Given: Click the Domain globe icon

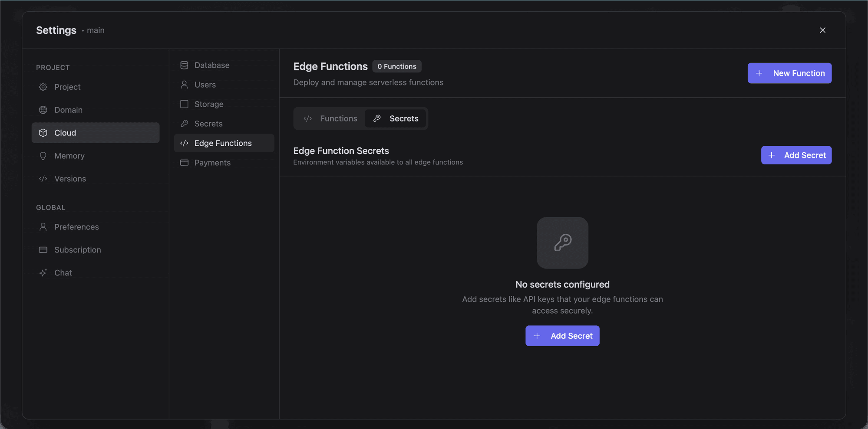Looking at the screenshot, I should tap(43, 110).
